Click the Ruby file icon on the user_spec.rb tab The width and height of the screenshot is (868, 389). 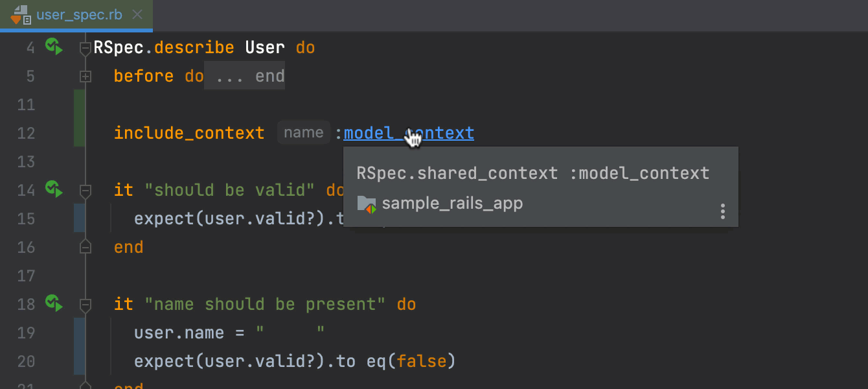click(x=21, y=14)
